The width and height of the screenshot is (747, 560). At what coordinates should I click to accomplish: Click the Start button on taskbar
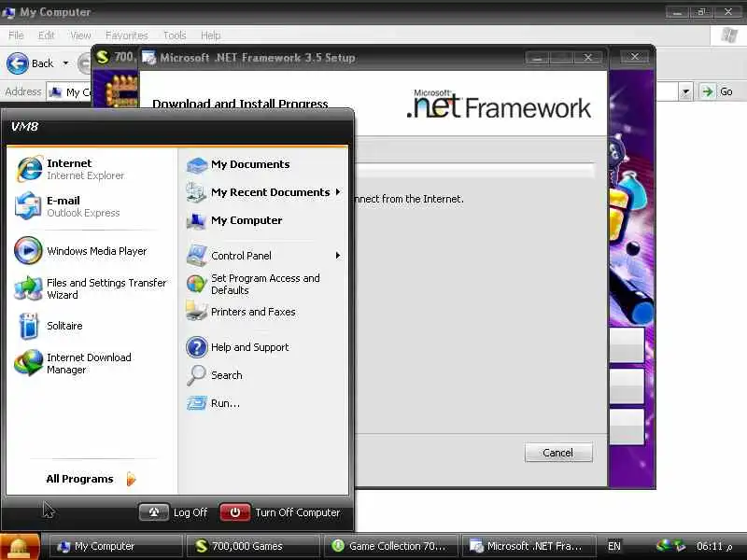point(20,546)
